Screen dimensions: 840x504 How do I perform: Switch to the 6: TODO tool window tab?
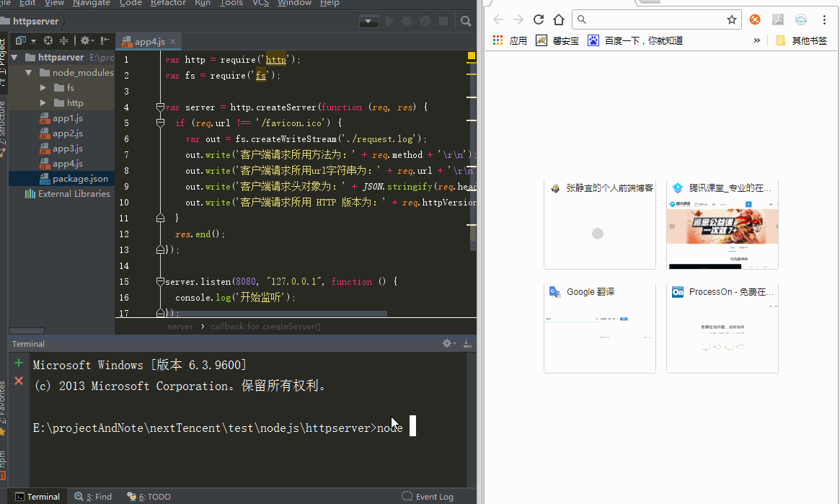(x=149, y=497)
